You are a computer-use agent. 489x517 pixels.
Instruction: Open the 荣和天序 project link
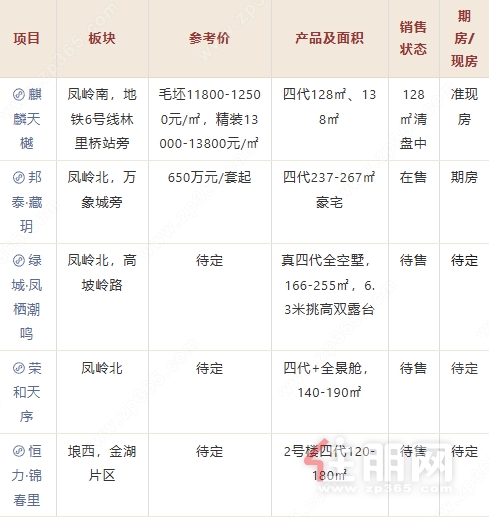[27, 392]
